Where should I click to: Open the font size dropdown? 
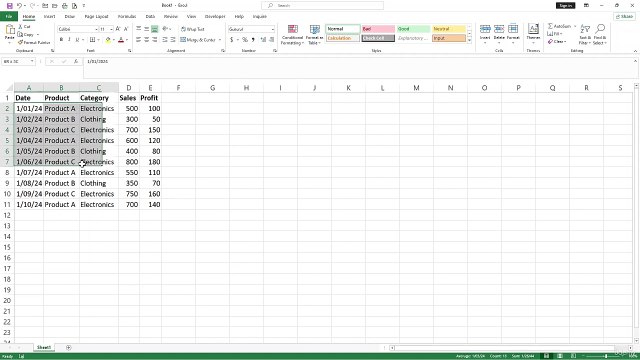click(111, 29)
